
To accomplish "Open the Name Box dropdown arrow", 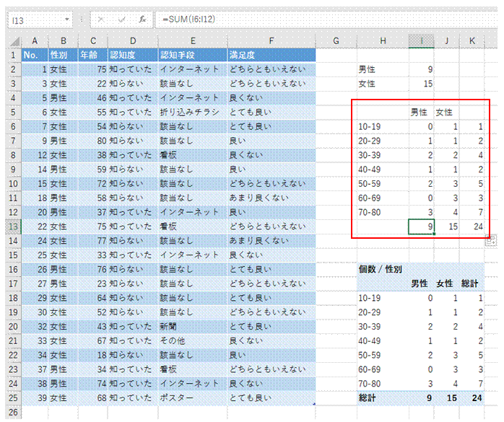I will 67,19.
